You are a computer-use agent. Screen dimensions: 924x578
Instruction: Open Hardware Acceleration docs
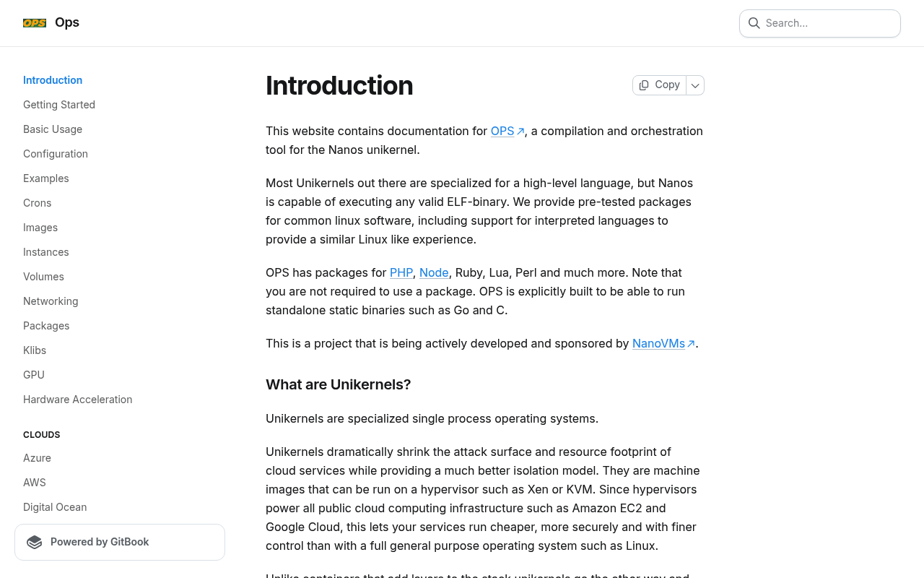[78, 400]
